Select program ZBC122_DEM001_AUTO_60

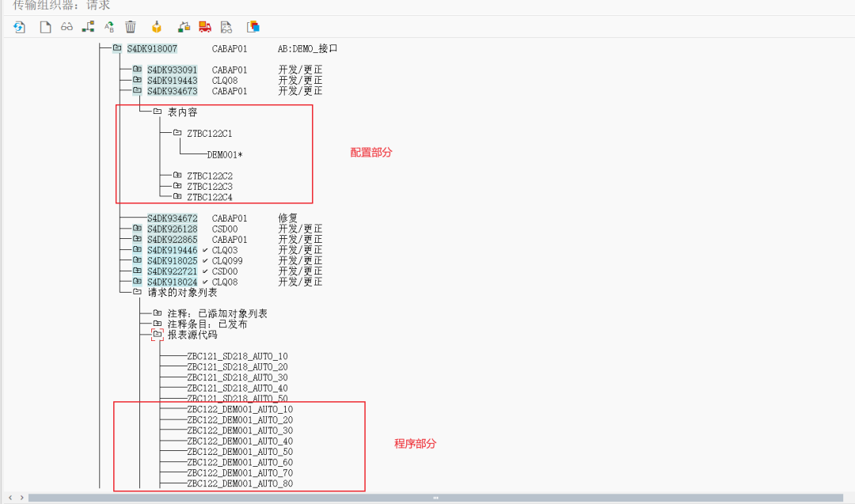[x=240, y=463]
